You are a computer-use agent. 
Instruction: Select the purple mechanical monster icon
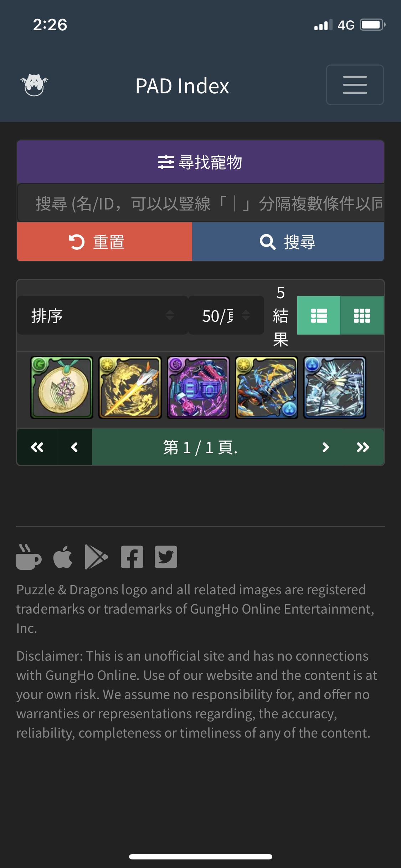tap(198, 387)
